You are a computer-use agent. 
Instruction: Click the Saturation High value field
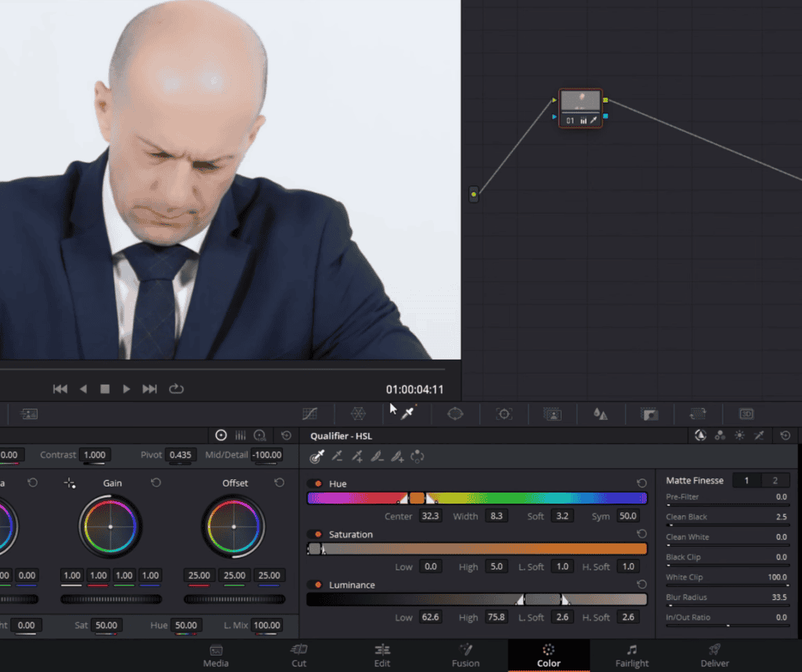[497, 566]
